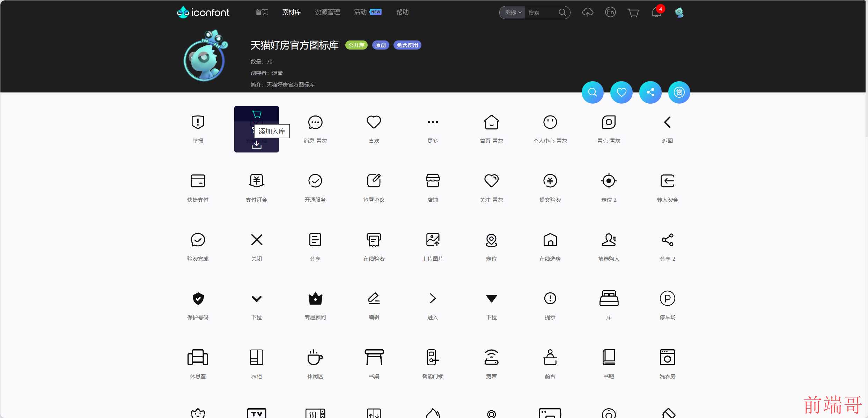868x418 pixels.
Task: Select the 定位 map pin icon
Action: [x=491, y=240]
